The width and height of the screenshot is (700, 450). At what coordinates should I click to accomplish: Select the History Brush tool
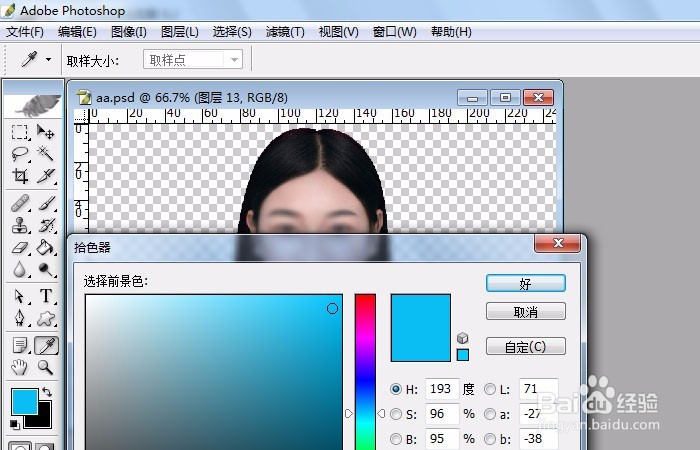click(x=45, y=225)
